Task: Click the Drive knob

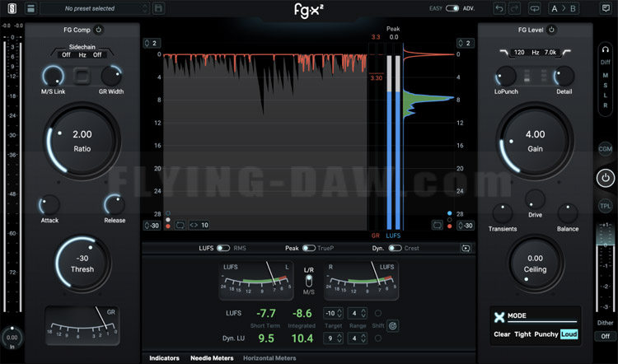Action: tap(535, 200)
